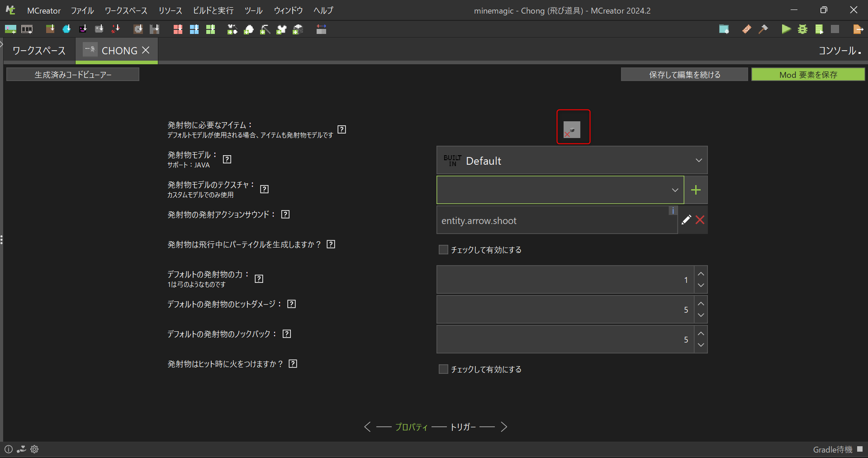
Task: Click the entity.arrow.shoot sound field
Action: pos(557,220)
